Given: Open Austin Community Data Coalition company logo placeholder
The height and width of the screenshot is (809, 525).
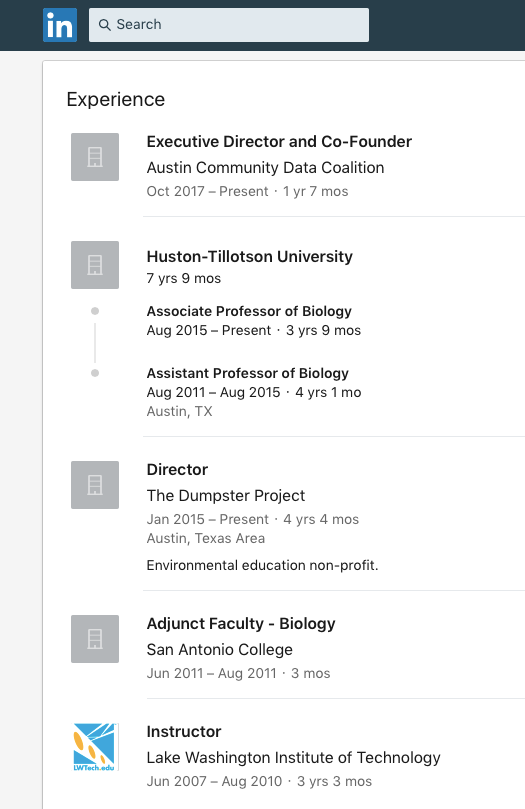Looking at the screenshot, I should [95, 157].
